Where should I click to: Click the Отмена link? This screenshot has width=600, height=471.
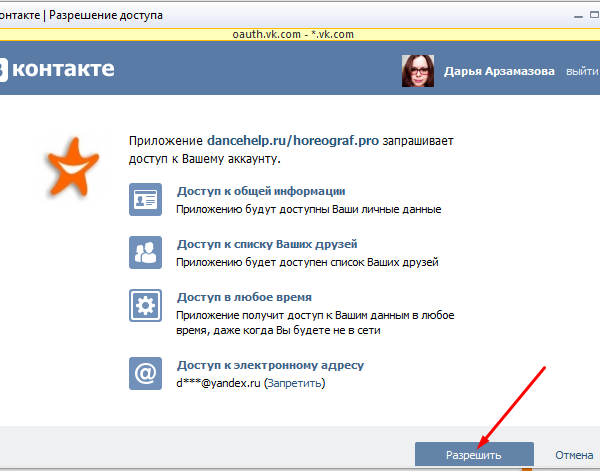(574, 455)
